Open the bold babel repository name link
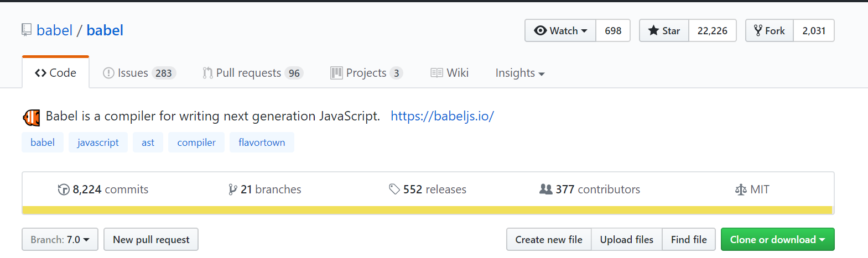The width and height of the screenshot is (868, 258). pyautogui.click(x=105, y=30)
